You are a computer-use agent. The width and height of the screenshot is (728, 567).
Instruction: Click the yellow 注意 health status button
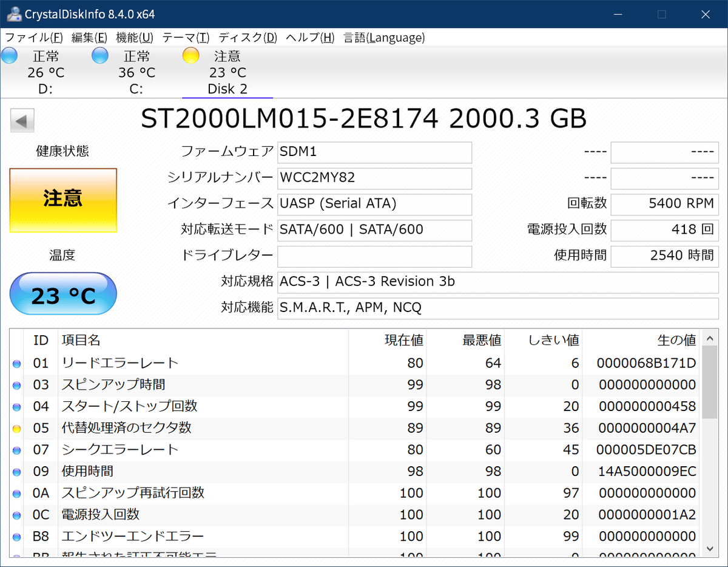coord(63,200)
